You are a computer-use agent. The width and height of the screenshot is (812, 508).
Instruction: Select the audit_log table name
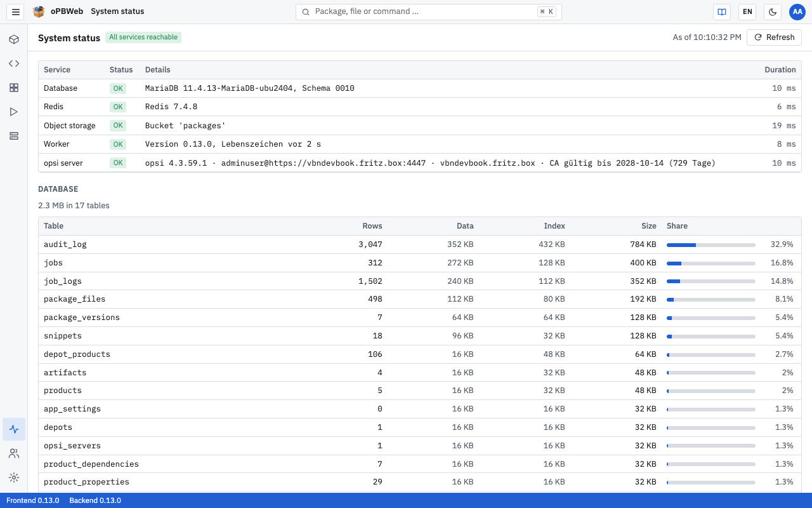pyautogui.click(x=65, y=244)
